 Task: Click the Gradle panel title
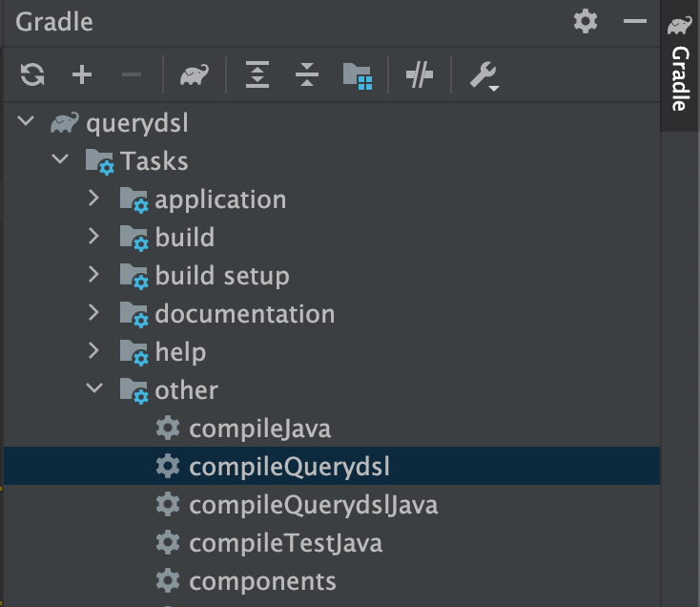(54, 22)
